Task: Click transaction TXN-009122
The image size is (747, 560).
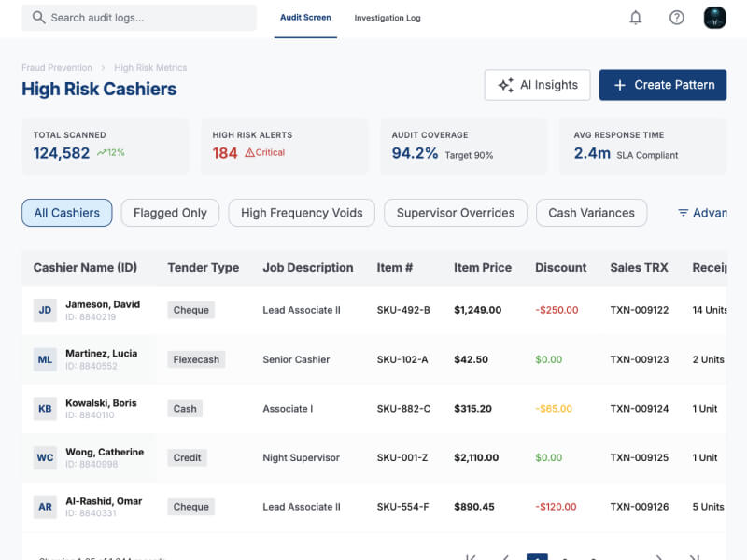Action: pos(640,310)
